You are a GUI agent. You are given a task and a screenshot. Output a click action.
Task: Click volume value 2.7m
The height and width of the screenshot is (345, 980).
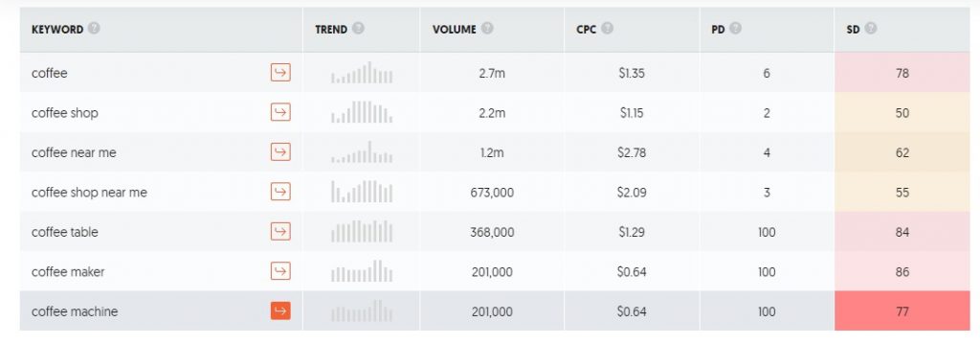tap(492, 73)
